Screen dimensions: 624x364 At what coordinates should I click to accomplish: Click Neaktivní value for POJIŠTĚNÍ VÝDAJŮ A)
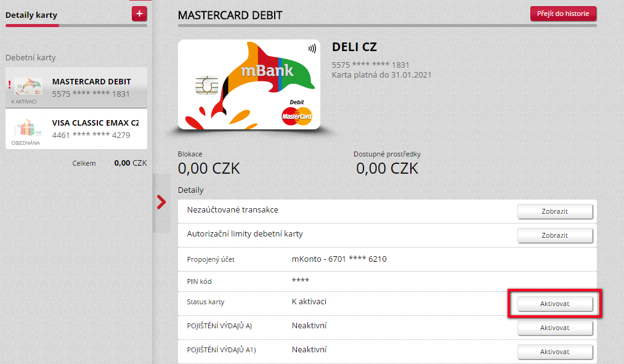pos(309,326)
